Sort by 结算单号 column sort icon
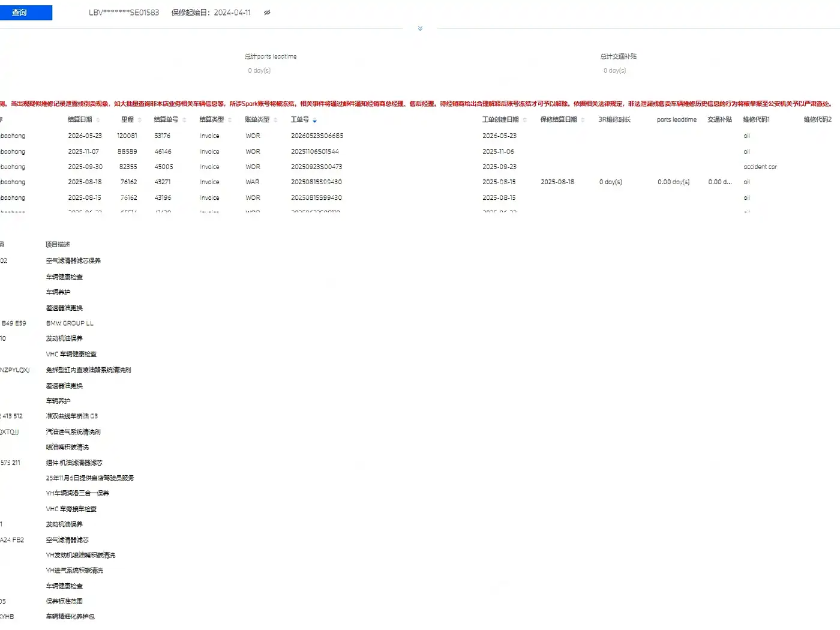 tap(184, 120)
